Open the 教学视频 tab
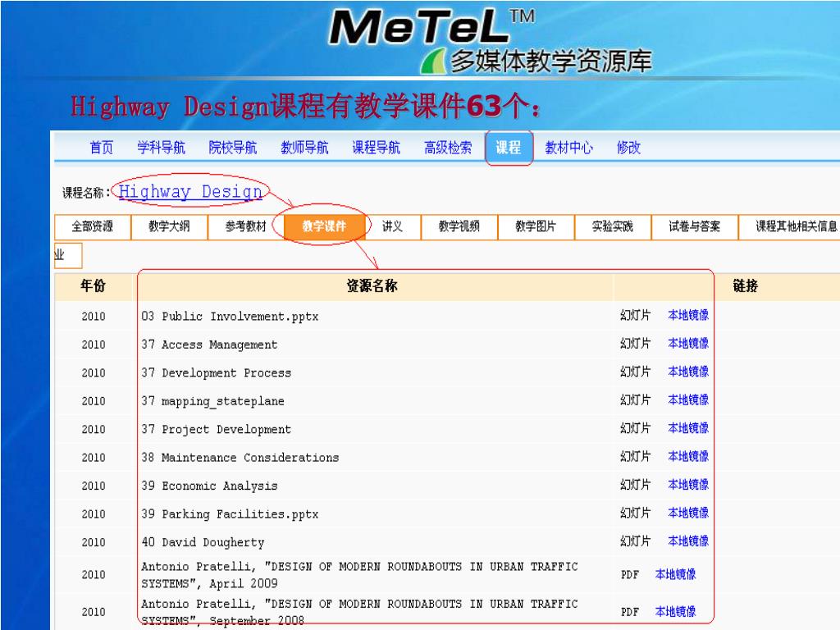The height and width of the screenshot is (630, 840). pos(459,226)
